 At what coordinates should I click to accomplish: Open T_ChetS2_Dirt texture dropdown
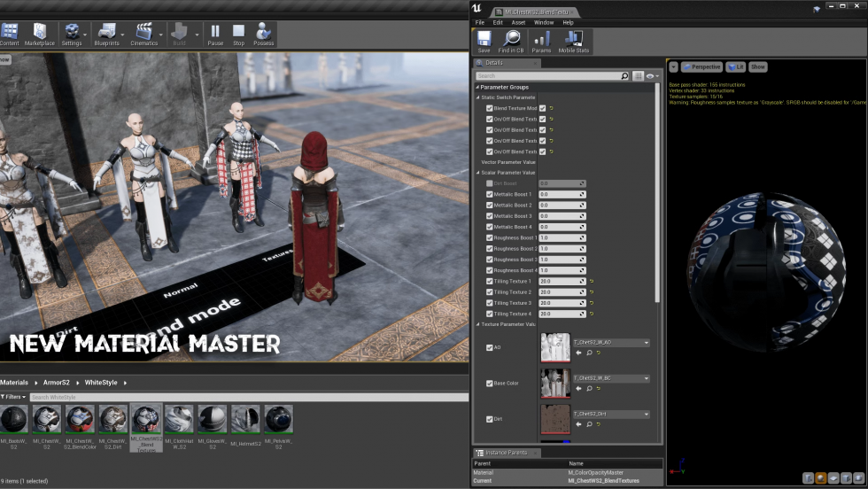611,415
